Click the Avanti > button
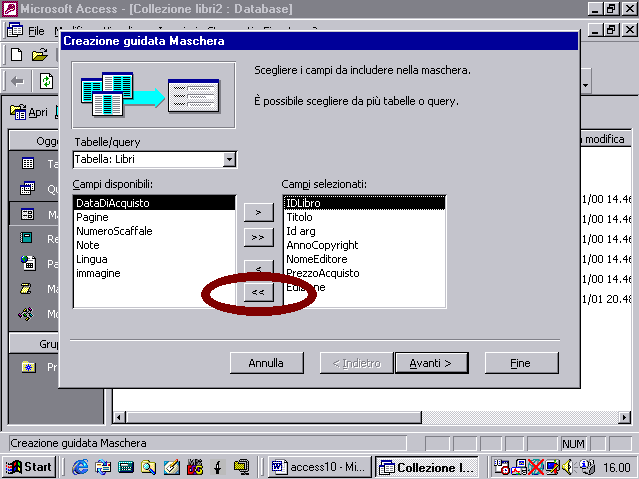The image size is (639, 479). coord(431,363)
